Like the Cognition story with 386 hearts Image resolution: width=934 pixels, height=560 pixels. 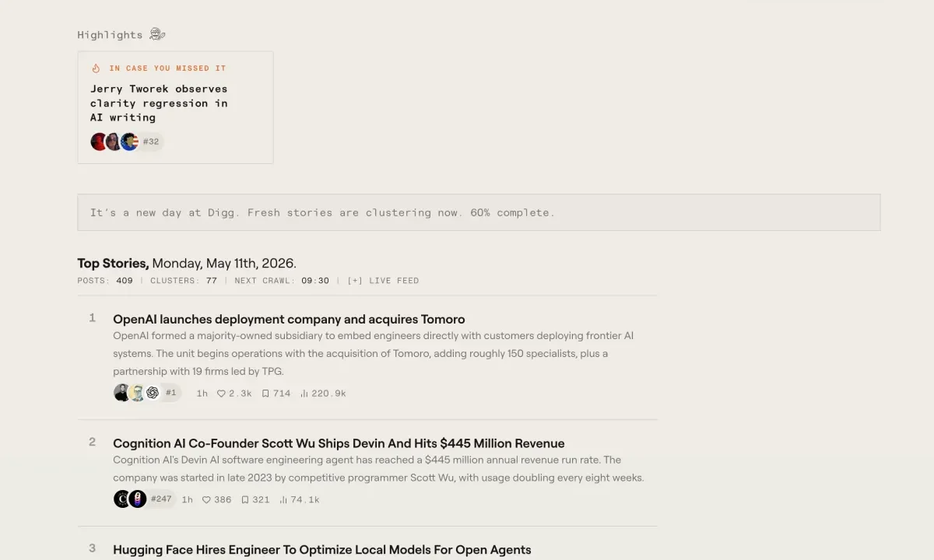point(216,500)
